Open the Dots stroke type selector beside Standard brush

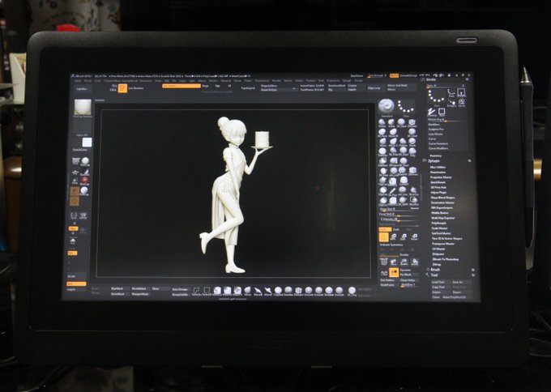tap(406, 106)
